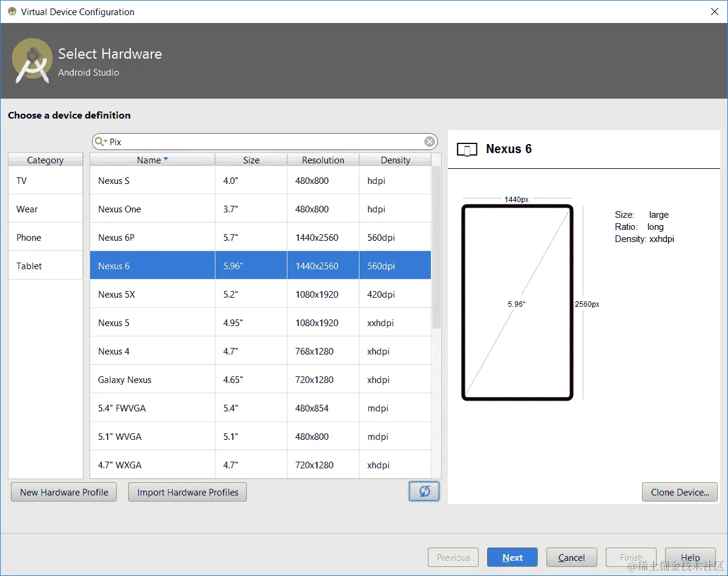Click the Nexus 6 device orientation icon
The image size is (728, 576).
point(467,149)
